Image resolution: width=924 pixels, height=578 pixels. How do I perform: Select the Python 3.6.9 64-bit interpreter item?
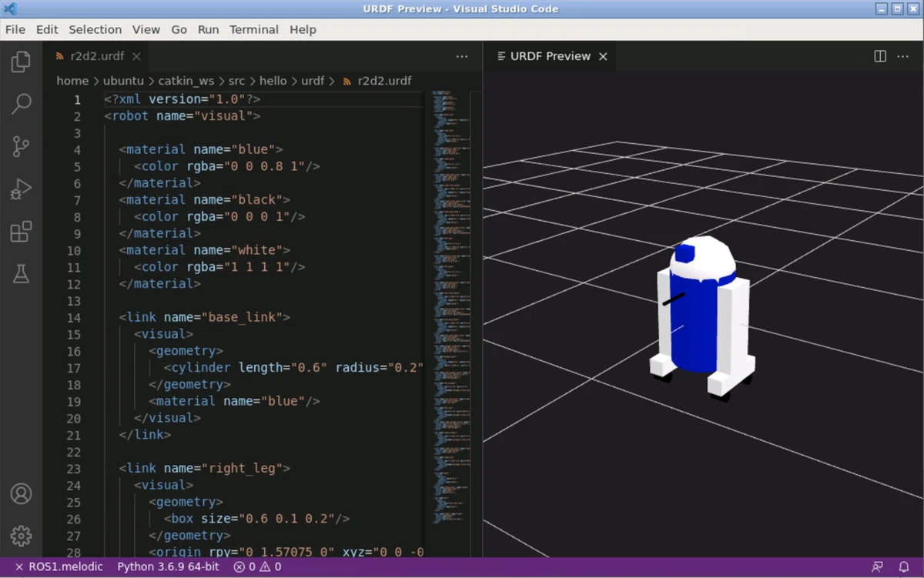tap(168, 567)
